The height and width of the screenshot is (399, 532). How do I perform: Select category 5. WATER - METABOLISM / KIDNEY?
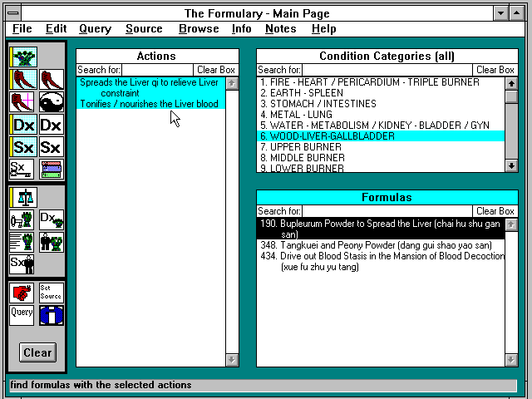tap(375, 126)
